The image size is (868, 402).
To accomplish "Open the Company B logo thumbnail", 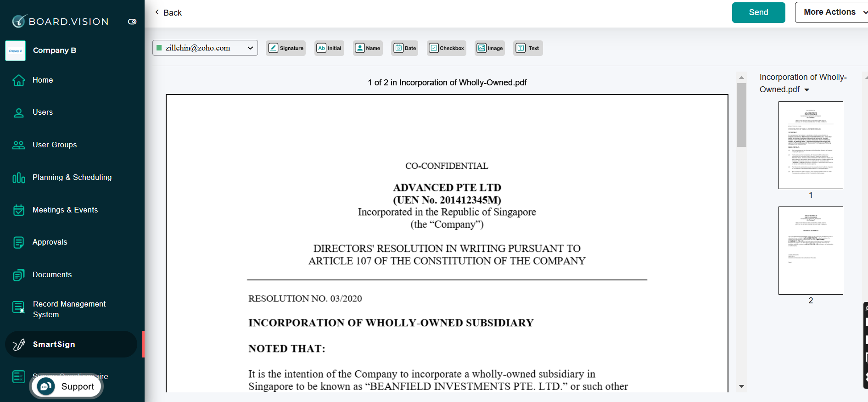I will point(15,50).
